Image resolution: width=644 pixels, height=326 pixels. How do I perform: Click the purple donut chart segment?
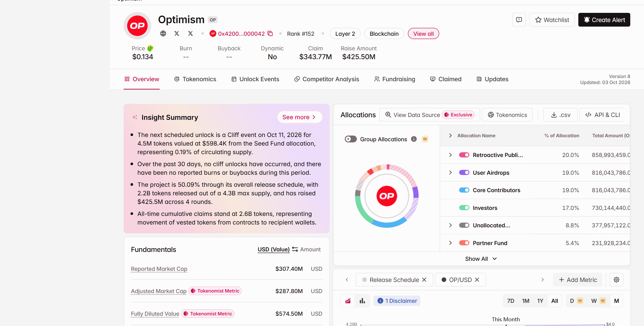[416, 192]
